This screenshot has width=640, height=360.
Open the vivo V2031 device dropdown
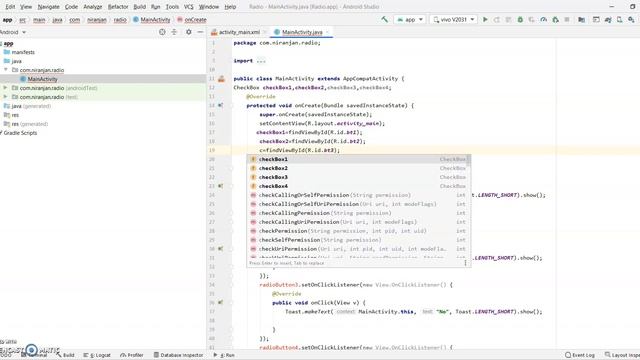click(x=453, y=19)
